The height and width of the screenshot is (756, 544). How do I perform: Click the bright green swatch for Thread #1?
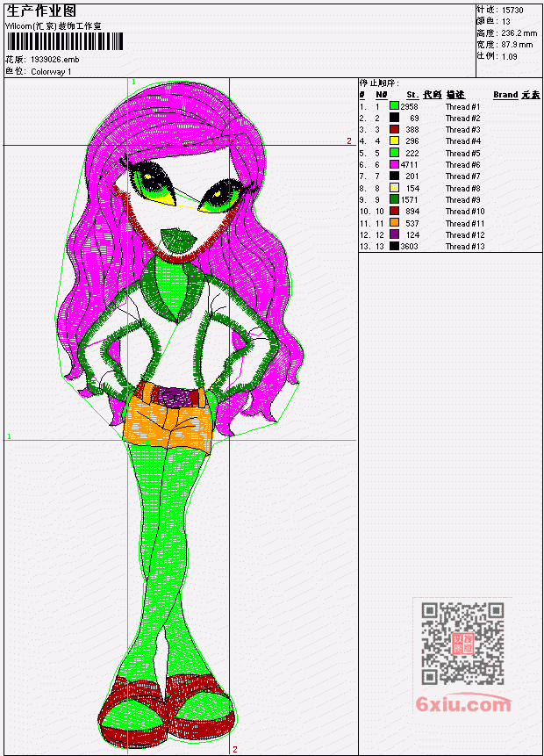[x=394, y=106]
